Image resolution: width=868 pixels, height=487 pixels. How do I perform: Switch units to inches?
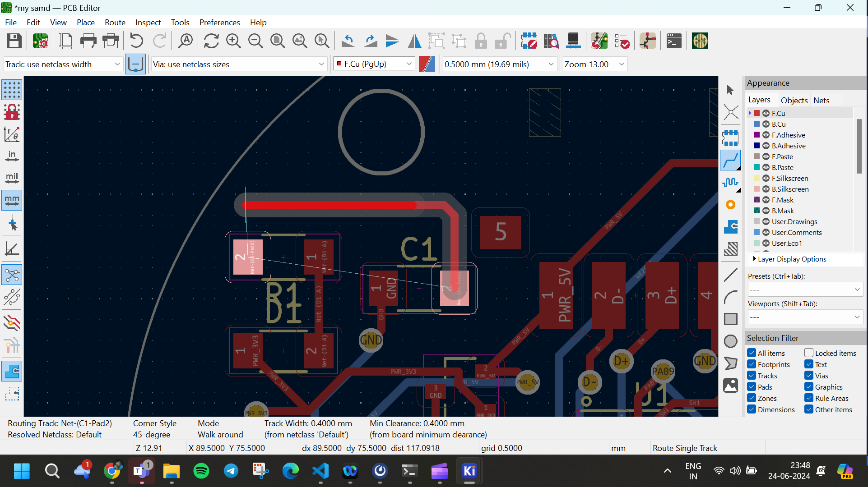click(12, 156)
